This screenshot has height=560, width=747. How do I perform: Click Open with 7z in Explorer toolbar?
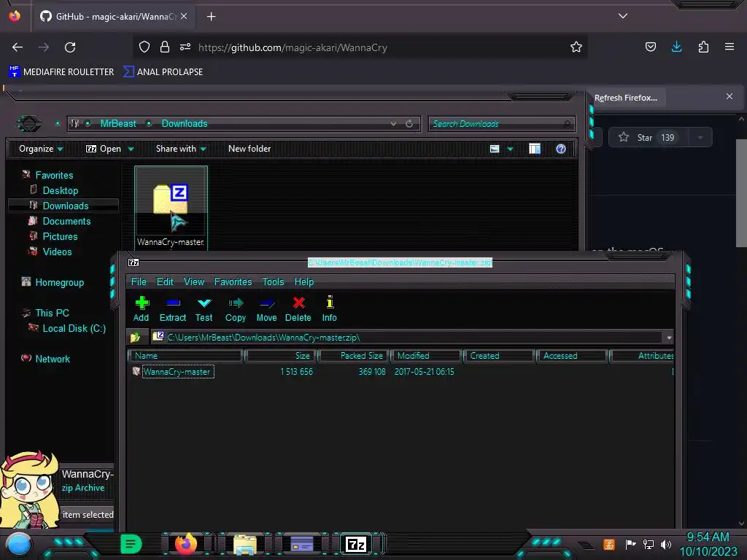pyautogui.click(x=104, y=149)
